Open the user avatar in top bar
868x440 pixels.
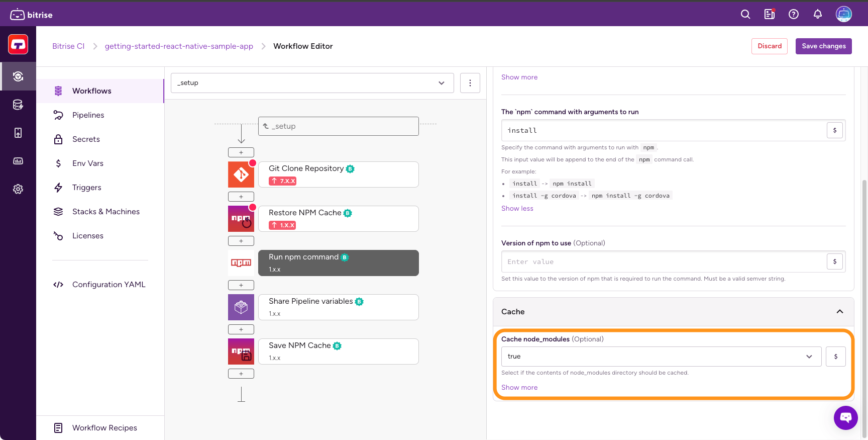(x=843, y=14)
